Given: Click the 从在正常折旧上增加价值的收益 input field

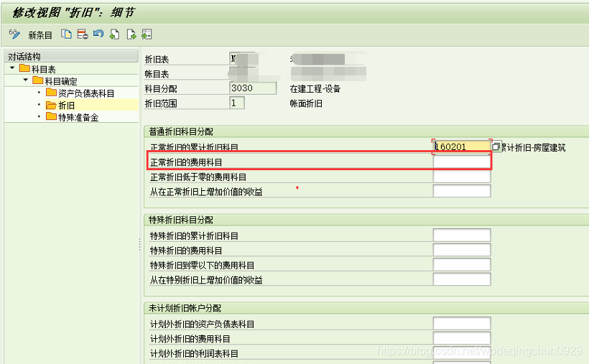Looking at the screenshot, I should click(462, 191).
